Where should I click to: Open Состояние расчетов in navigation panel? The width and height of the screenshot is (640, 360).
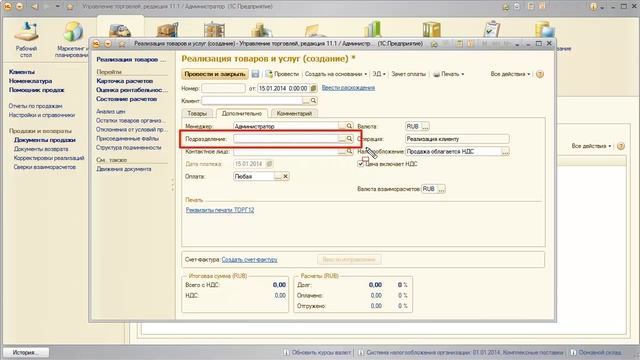127,99
